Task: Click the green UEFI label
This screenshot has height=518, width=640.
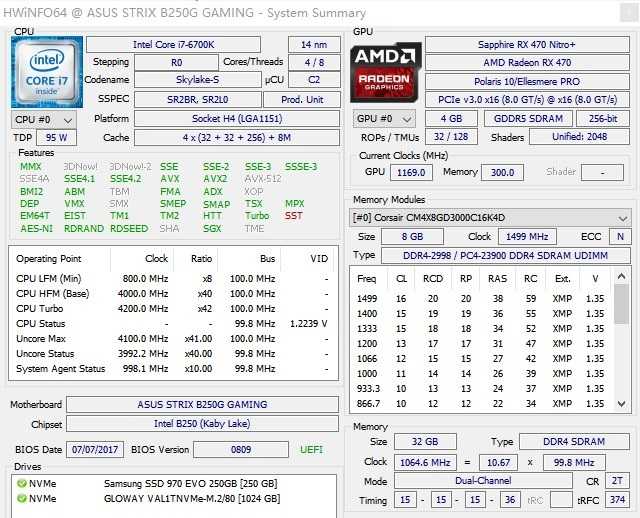Action: (x=309, y=450)
